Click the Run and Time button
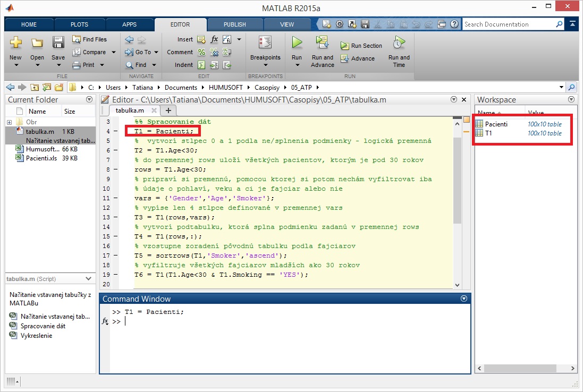Viewport: 583px width, 392px height. click(399, 52)
